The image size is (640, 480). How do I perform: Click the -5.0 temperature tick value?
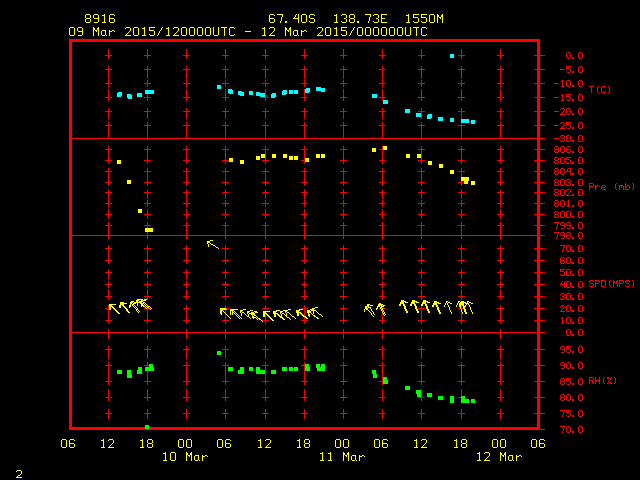(571, 70)
